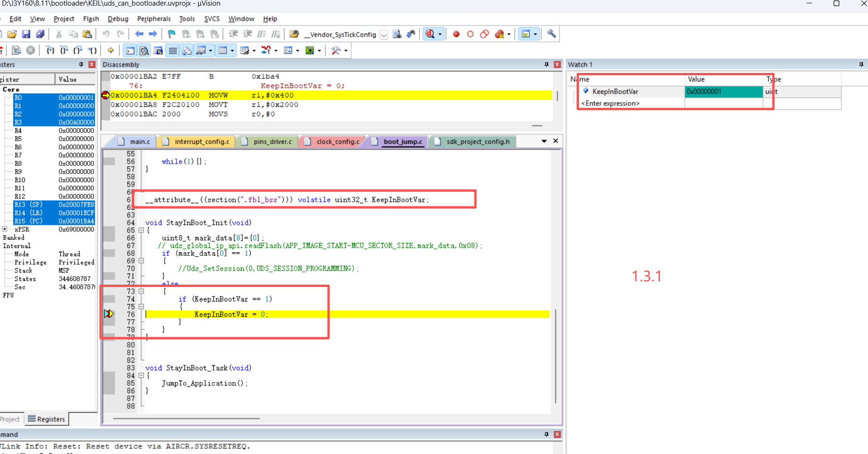Paste from clipboard using the toolbar icon

[x=87, y=34]
